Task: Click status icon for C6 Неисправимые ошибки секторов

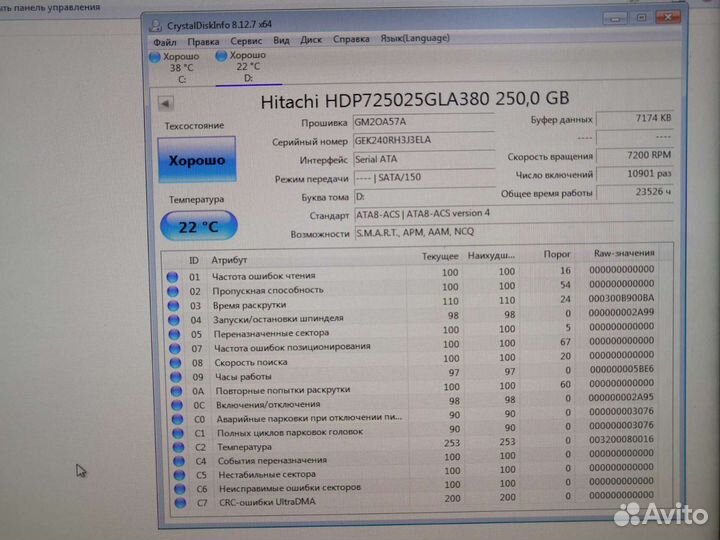Action: (x=180, y=489)
